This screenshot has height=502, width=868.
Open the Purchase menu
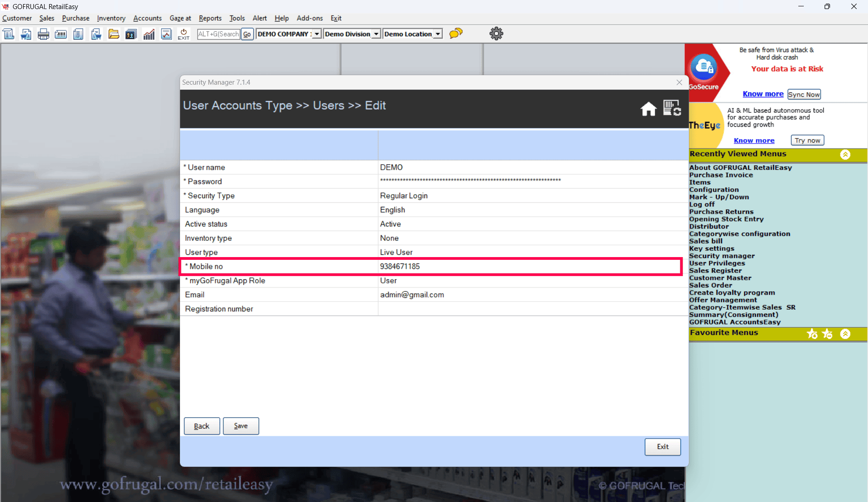(x=76, y=18)
